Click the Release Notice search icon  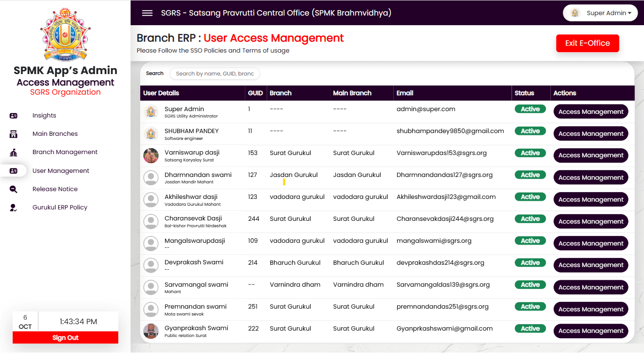click(14, 189)
